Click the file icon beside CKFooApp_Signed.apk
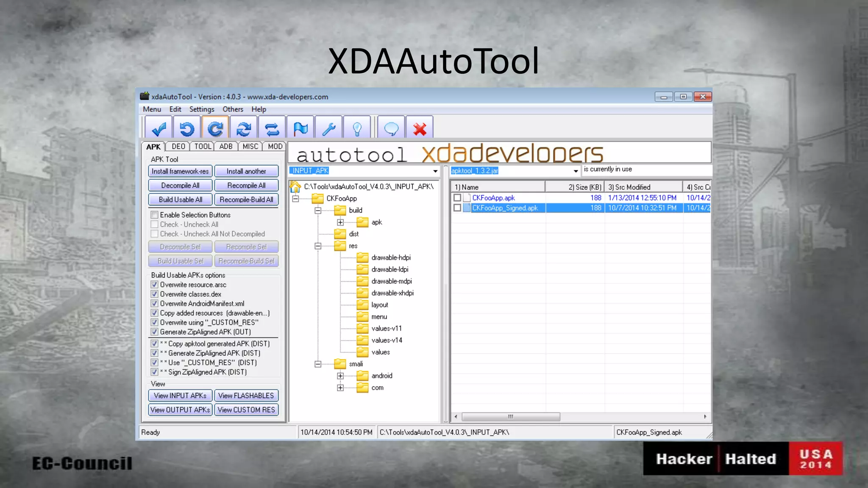 (x=467, y=208)
